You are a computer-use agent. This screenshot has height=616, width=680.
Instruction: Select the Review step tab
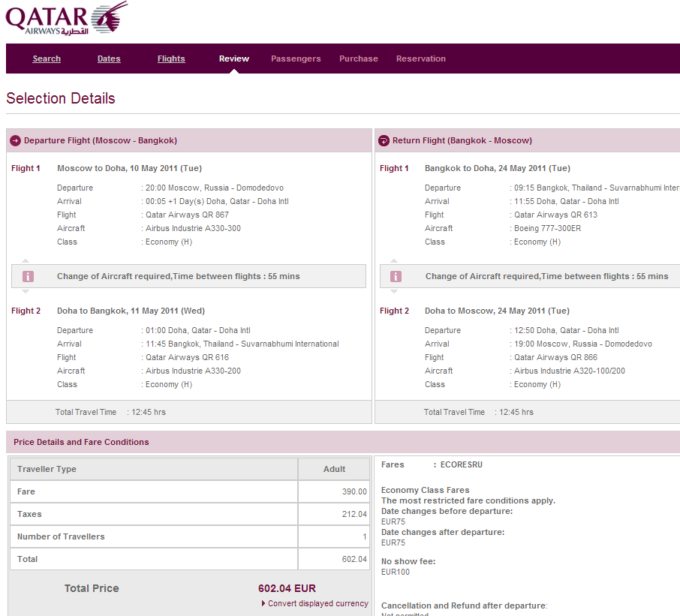234,59
